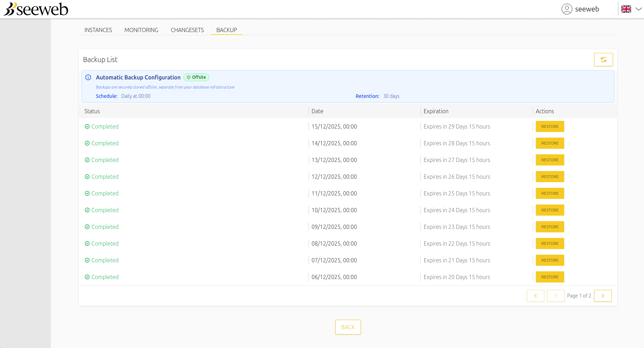644x348 pixels.
Task: Click the UK flag language icon
Action: [x=626, y=9]
